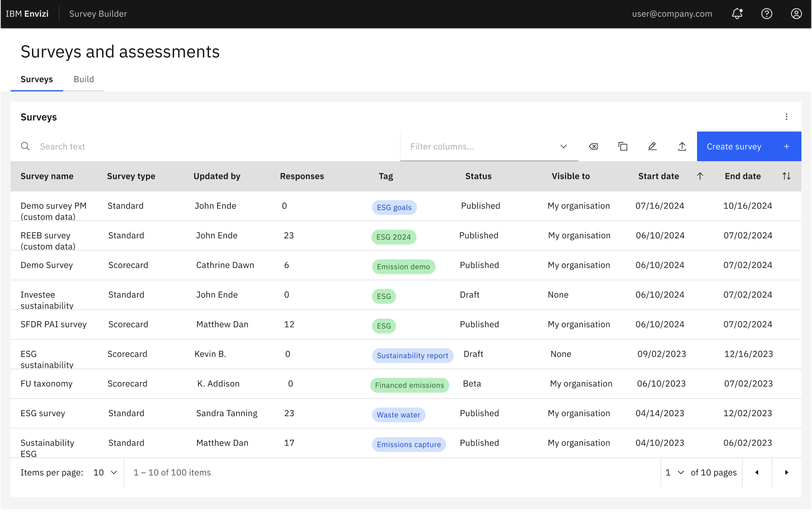Click the Survey Builder header link
This screenshot has width=812, height=513.
[98, 14]
